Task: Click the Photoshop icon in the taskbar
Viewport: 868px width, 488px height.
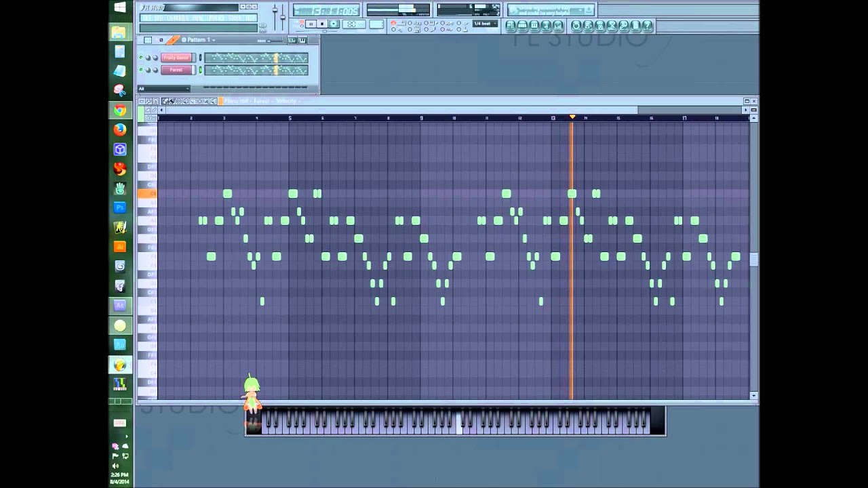Action: point(120,207)
